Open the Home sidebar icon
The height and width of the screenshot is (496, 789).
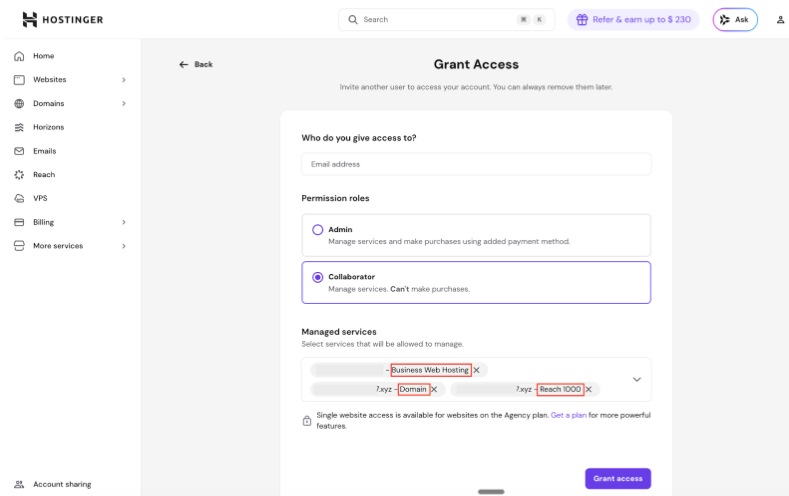(19, 56)
